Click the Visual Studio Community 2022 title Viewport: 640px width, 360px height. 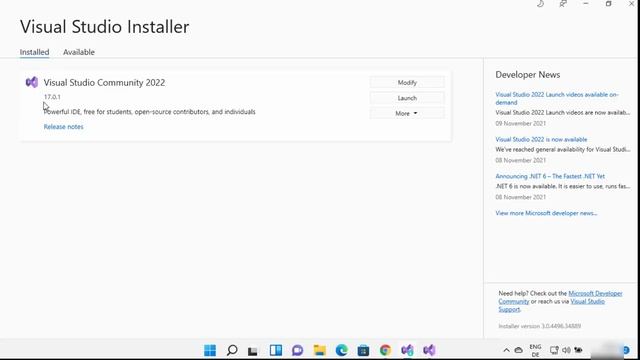[104, 82]
